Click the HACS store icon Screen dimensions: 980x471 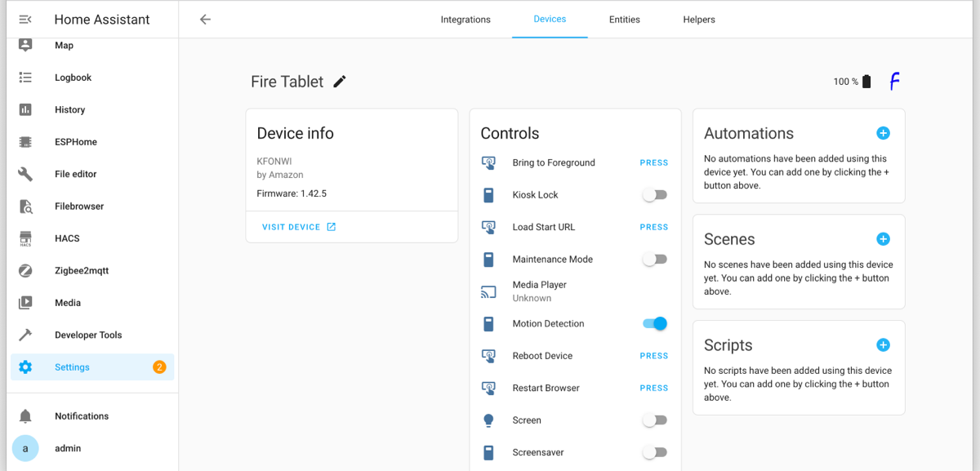pos(25,238)
